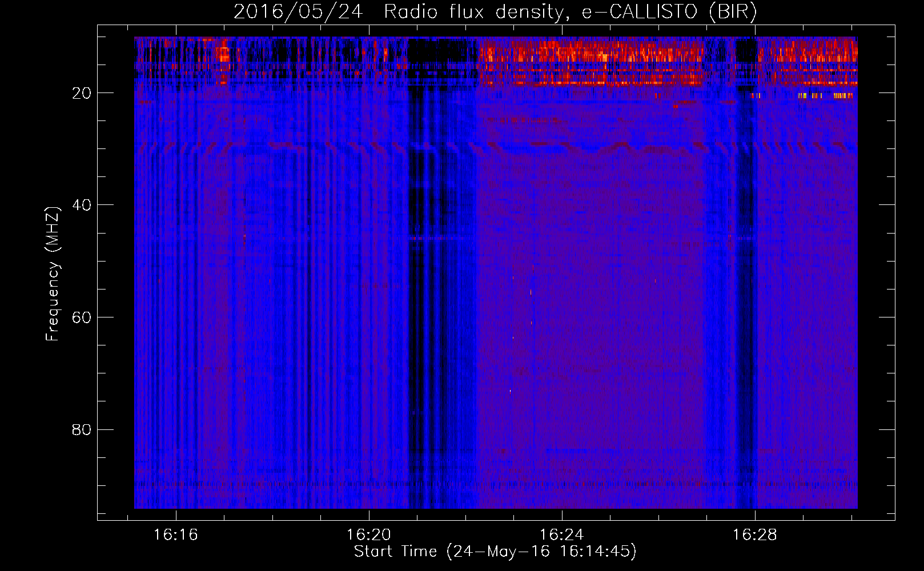Click the plot title '2016/05/24 Radio flux density, e-CALLISTO (BIR)'
924x571 pixels.
point(495,12)
